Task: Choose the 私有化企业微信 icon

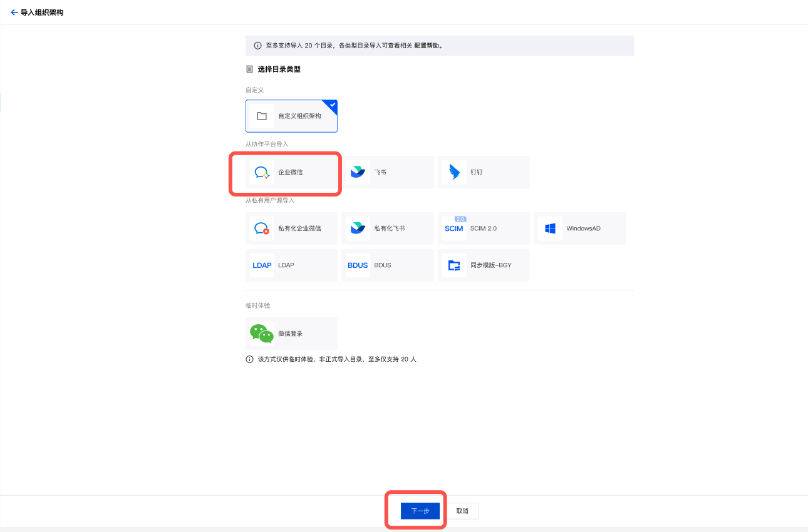Action: click(x=262, y=228)
